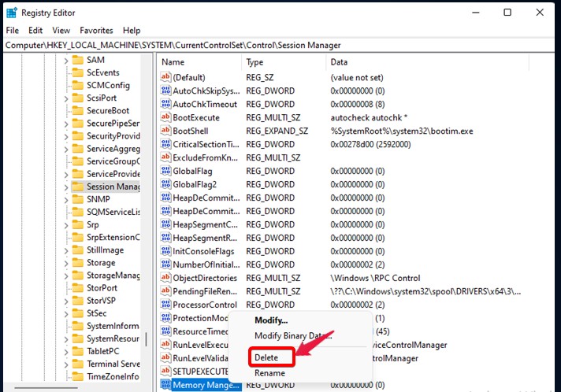Image resolution: width=561 pixels, height=392 pixels.
Task: Click the GlobalFlag value's DWORD icon
Action: pyautogui.click(x=165, y=171)
